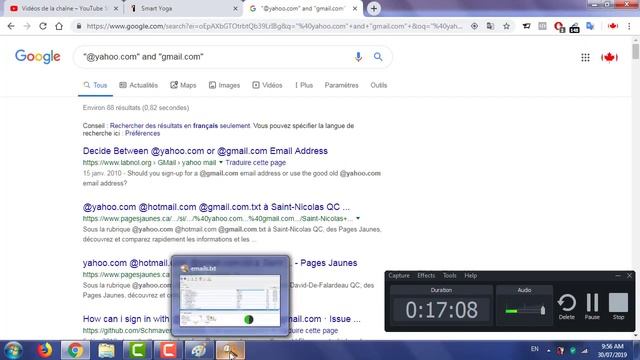
Task: Click 'Rechercher des résultats en français seulement' link
Action: 180,126
